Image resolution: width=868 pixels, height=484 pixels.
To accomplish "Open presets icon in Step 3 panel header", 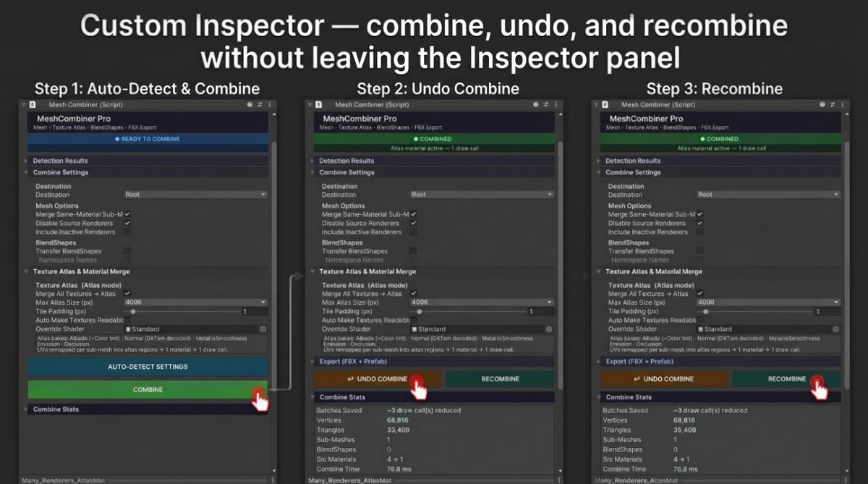I will pos(833,105).
